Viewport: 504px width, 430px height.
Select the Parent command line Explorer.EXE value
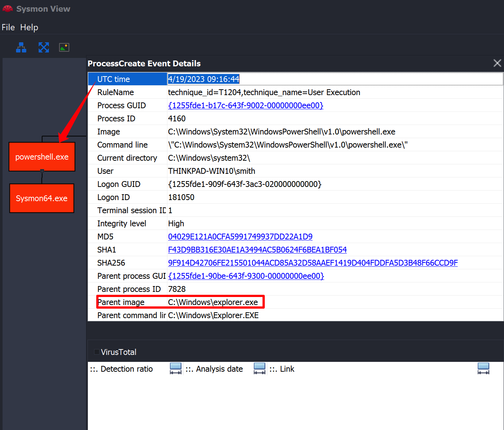pos(213,315)
